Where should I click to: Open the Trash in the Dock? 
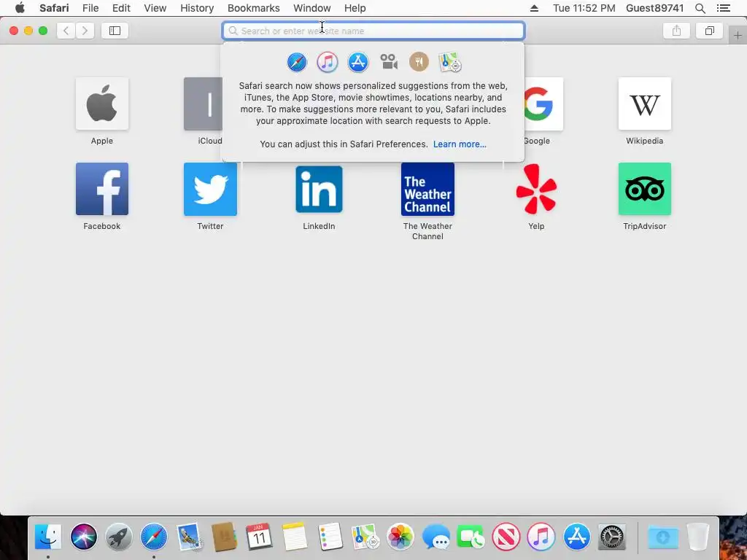click(698, 537)
